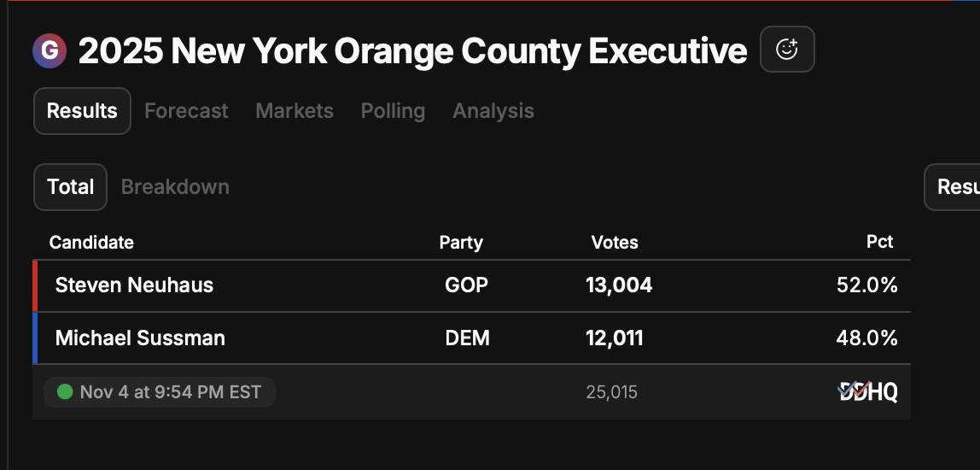Viewport: 980px width, 470px height.
Task: Click candidate name Michael Sussman
Action: click(140, 338)
